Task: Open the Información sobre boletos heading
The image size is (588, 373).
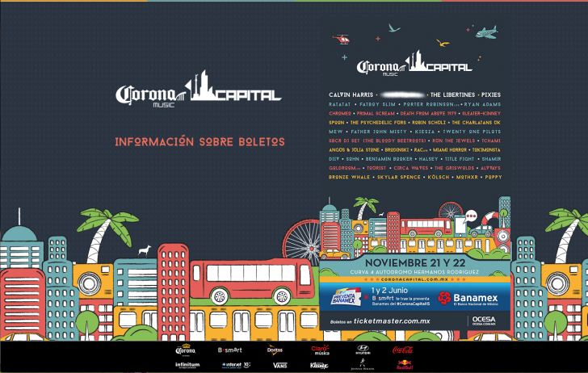Action: (x=199, y=142)
